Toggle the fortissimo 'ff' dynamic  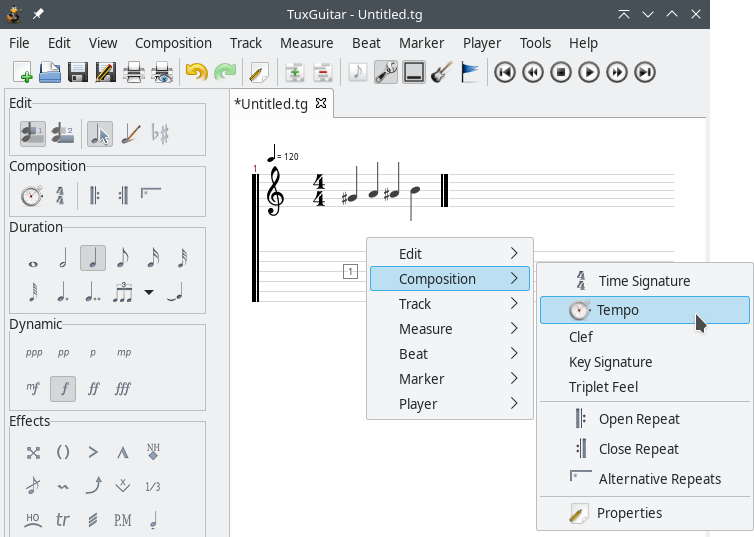tap(93, 388)
